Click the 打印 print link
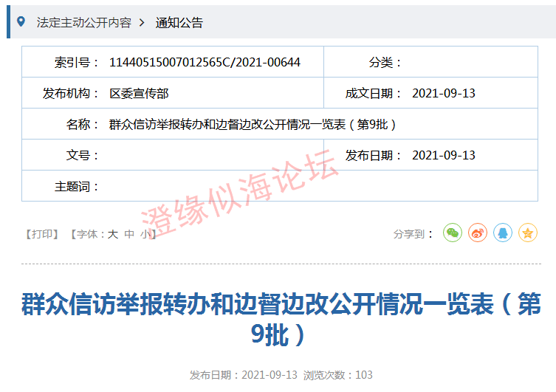The image size is (556, 392). [x=42, y=234]
